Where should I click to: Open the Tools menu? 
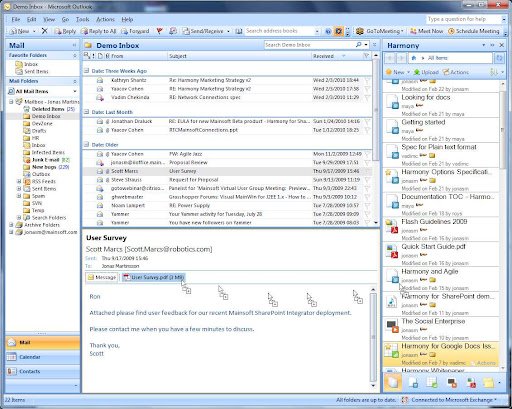coord(82,19)
